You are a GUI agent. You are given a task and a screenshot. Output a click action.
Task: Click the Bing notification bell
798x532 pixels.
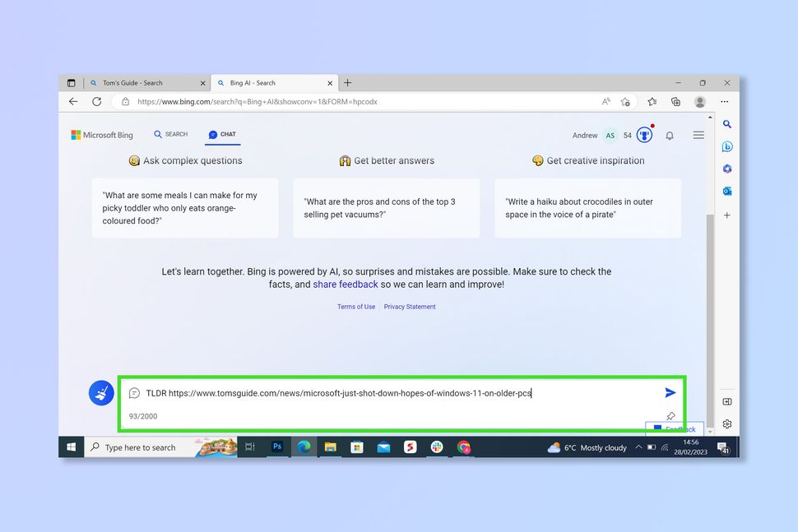670,135
